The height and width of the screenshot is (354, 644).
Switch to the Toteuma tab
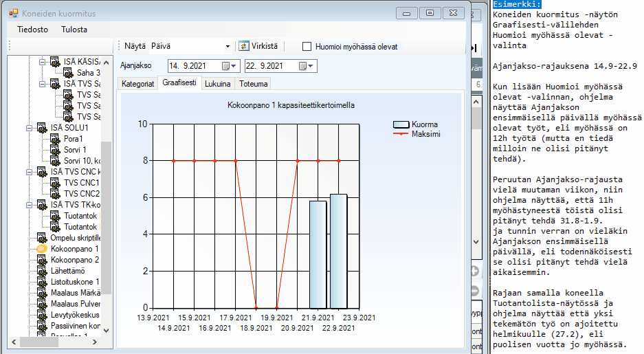coord(254,84)
